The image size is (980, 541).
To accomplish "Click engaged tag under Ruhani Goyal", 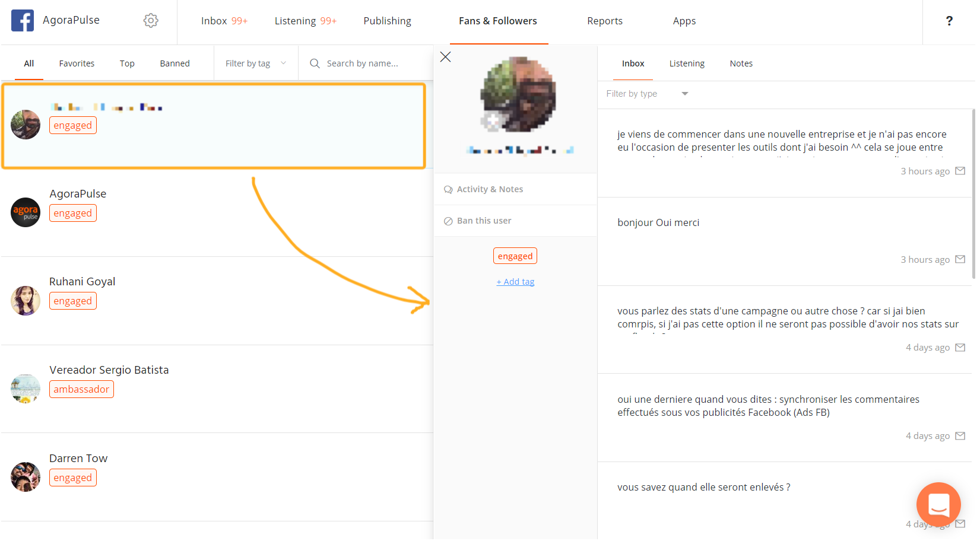I will pyautogui.click(x=72, y=301).
